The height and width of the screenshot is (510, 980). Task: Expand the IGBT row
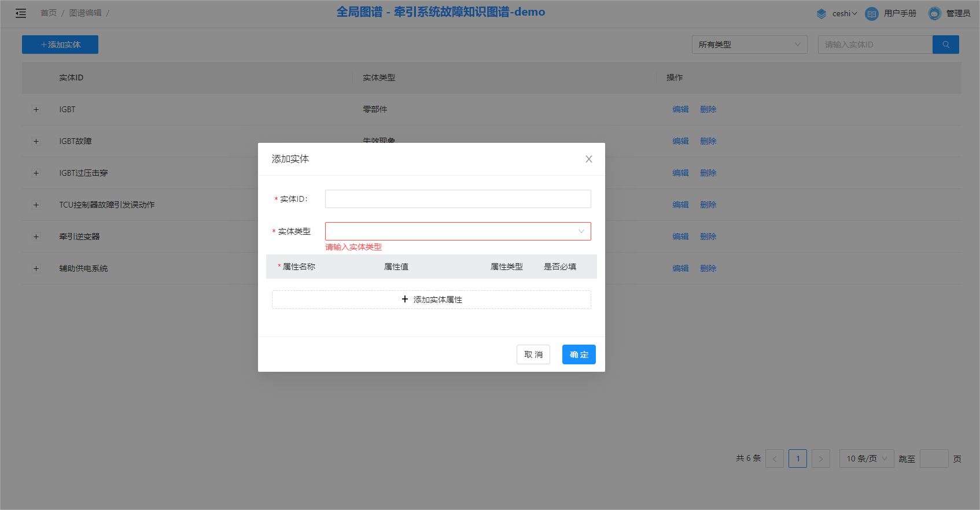pos(36,109)
